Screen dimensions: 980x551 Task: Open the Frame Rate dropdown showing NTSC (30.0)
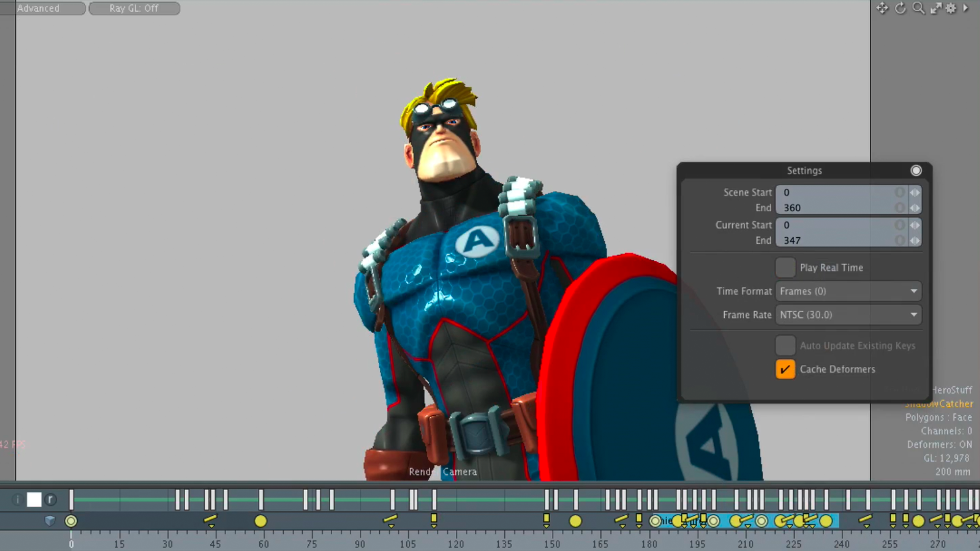tap(847, 315)
